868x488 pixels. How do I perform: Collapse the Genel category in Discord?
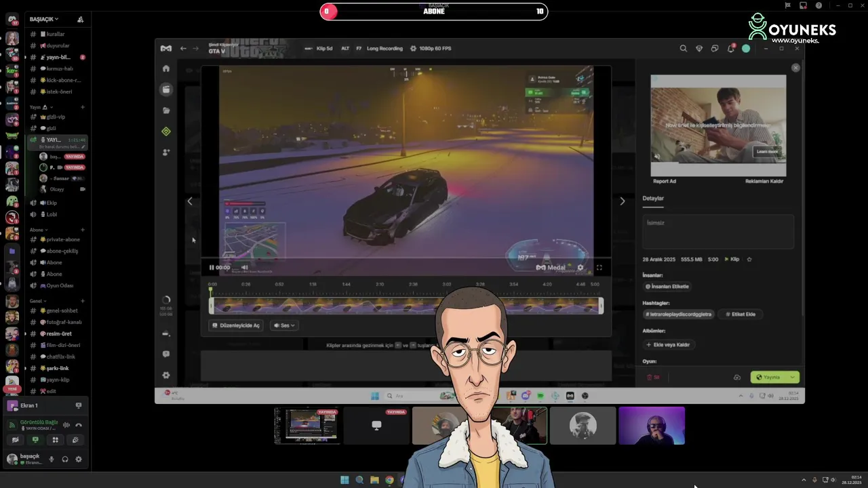[37, 301]
